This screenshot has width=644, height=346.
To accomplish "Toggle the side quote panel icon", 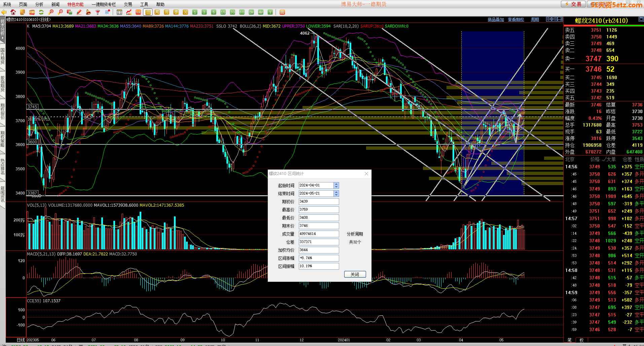I will tap(560, 19).
